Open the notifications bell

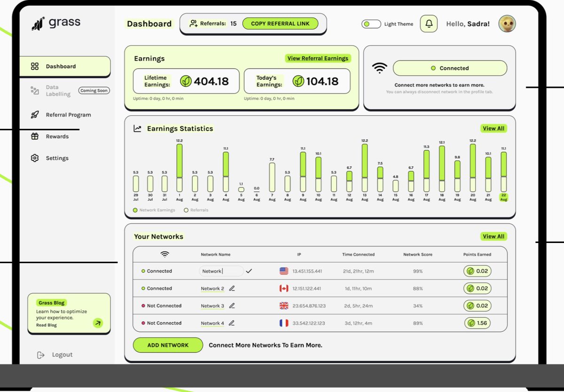429,24
